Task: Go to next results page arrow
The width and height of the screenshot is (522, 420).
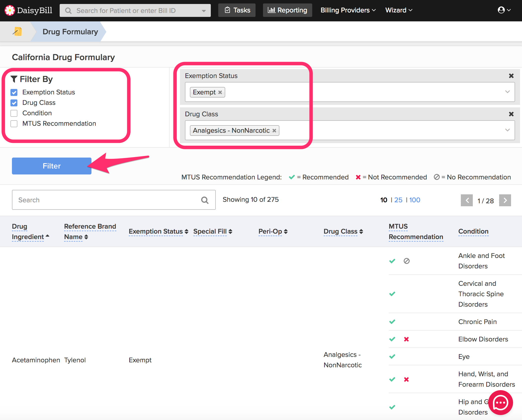Action: coord(505,200)
